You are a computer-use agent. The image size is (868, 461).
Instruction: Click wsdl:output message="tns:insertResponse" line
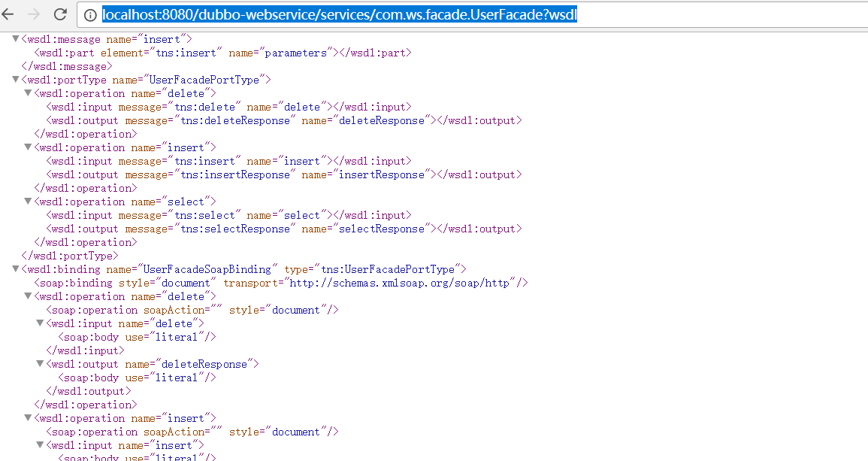[x=284, y=175]
